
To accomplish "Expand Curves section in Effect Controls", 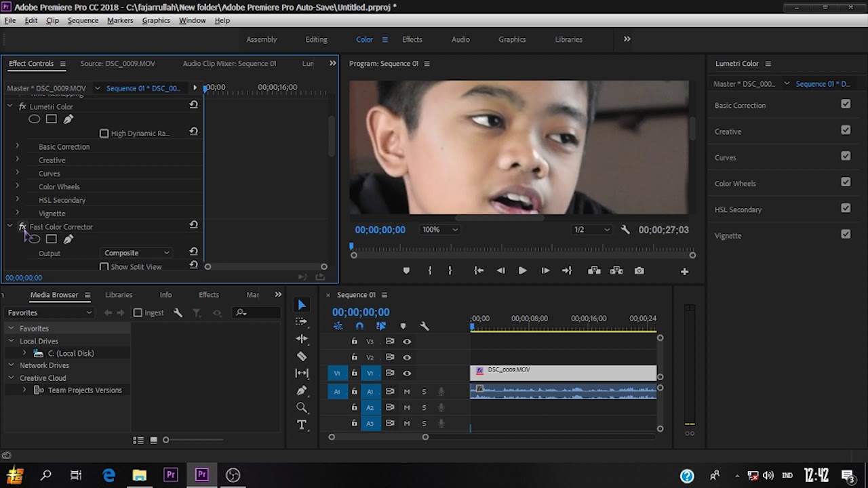I will click(18, 173).
